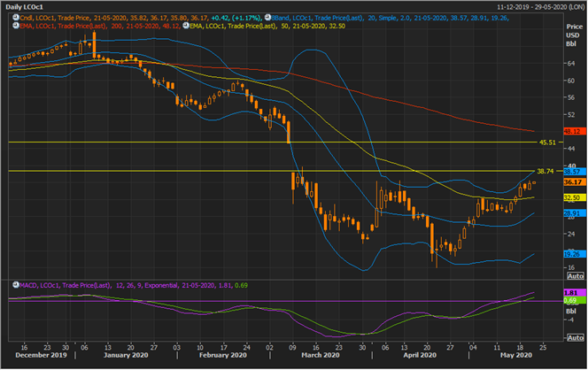
Task: Click the yellow 32.50 EMA tag
Action: pos(575,197)
